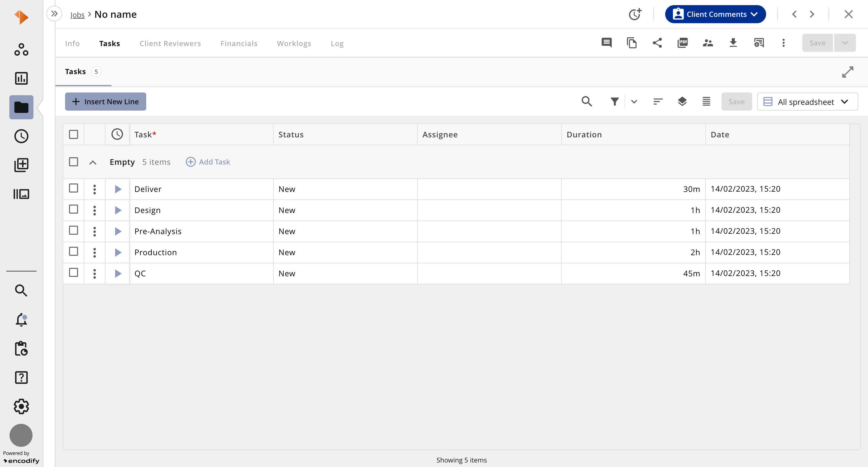This screenshot has height=467, width=868.
Task: Click the people/team icon in toolbar
Action: point(708,43)
